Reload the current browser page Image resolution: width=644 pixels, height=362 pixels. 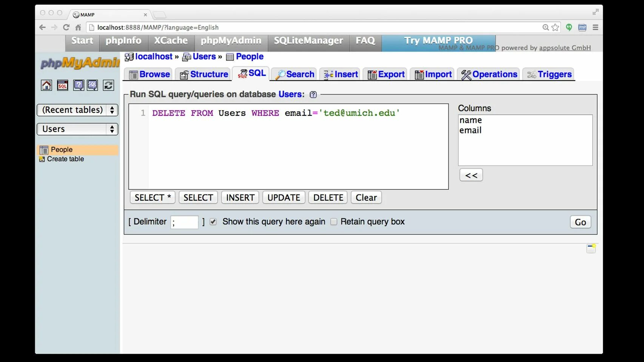[x=66, y=27]
